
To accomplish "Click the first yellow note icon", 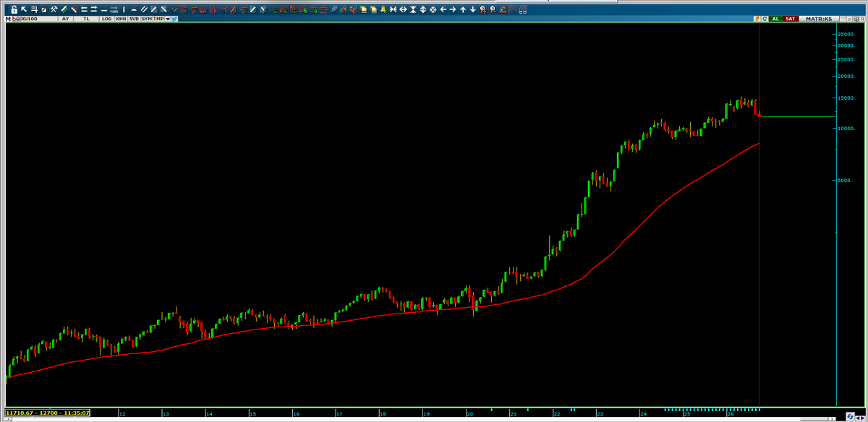I will 364,9.
